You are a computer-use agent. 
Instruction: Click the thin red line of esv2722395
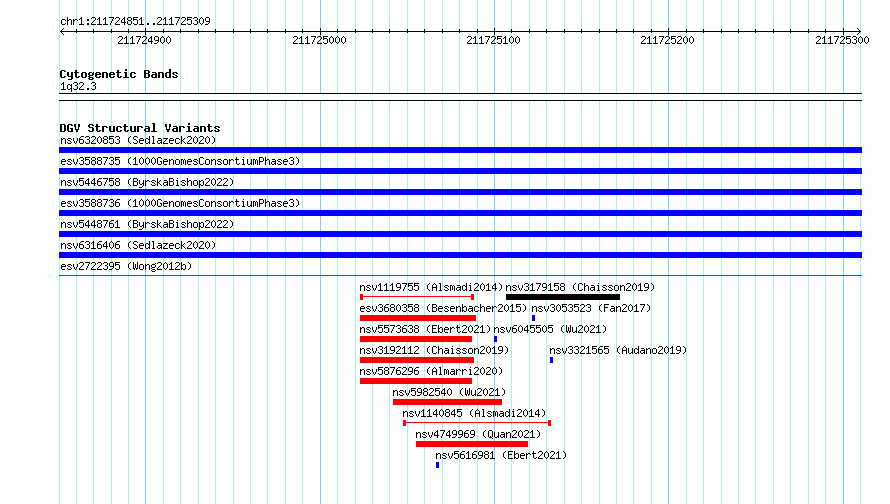coord(460,276)
